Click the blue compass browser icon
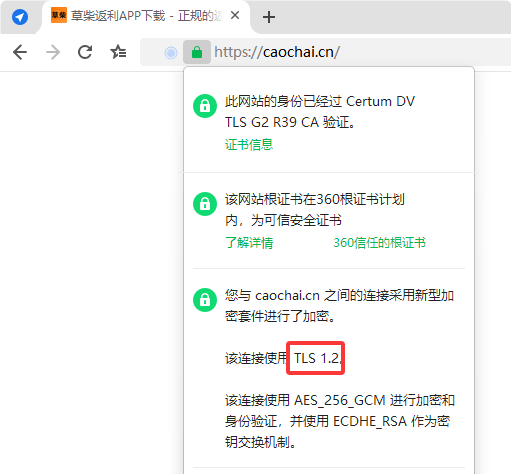 click(20, 17)
